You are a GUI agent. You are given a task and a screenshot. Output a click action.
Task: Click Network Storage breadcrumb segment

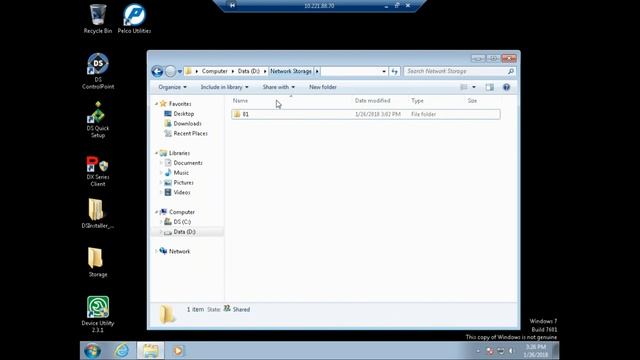[x=291, y=71]
